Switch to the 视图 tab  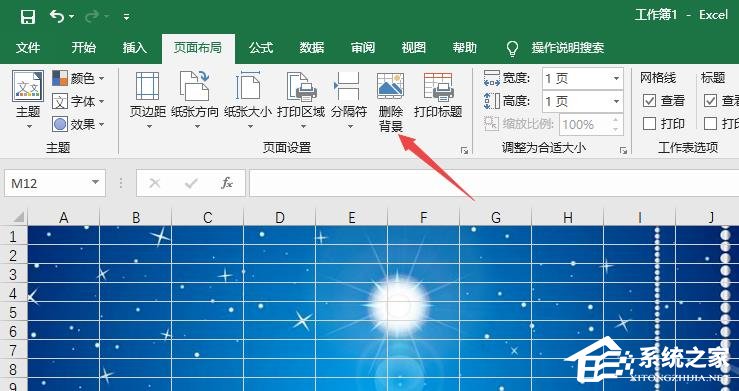point(413,48)
